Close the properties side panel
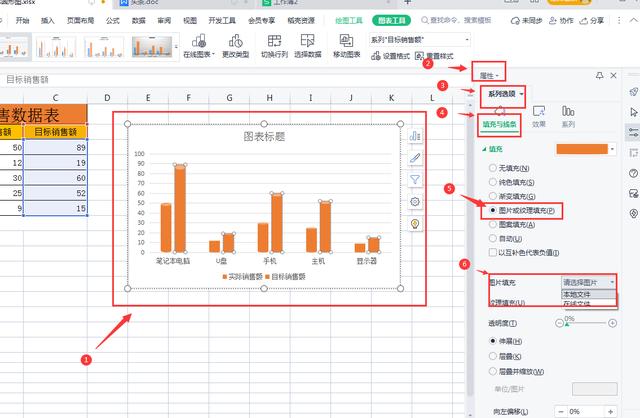Viewport: 640px width, 418px height. point(613,76)
